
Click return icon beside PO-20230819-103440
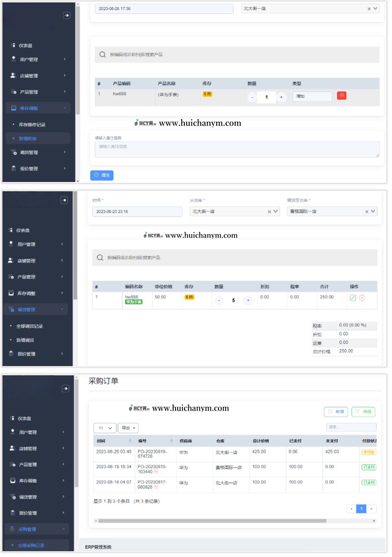(156, 471)
